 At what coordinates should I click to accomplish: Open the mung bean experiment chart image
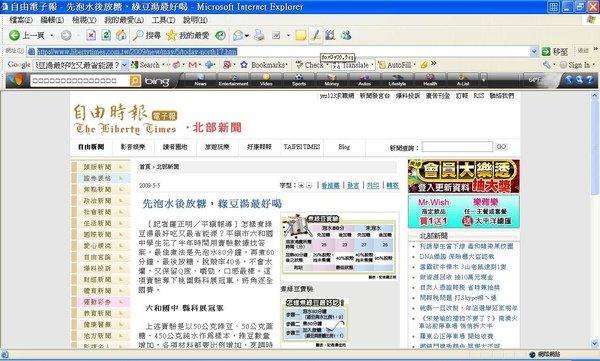(339, 246)
